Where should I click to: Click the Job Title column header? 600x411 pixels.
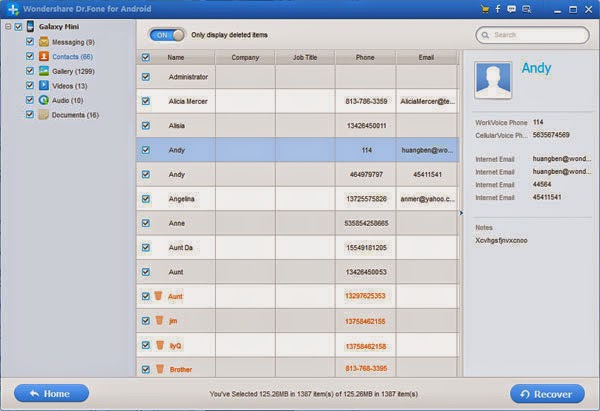click(305, 57)
